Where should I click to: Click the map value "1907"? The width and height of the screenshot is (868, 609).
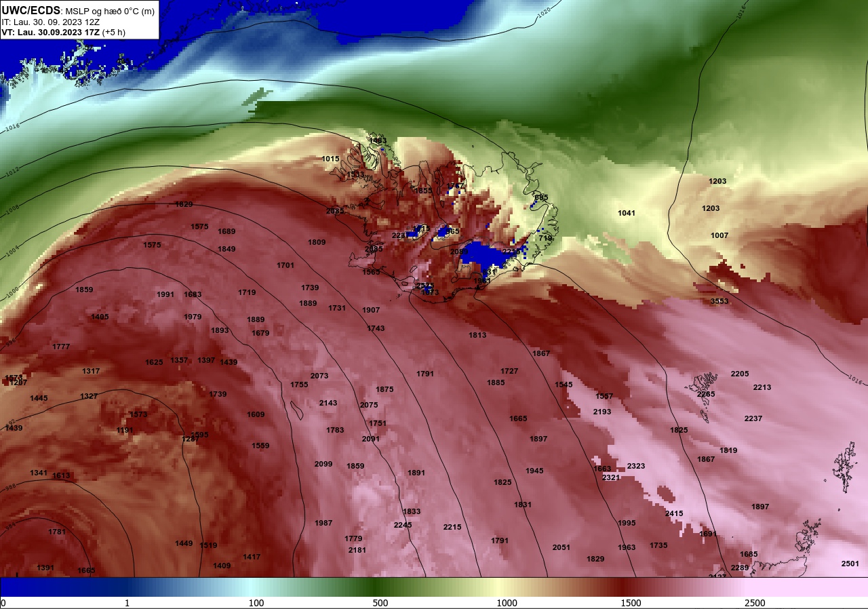coord(371,310)
